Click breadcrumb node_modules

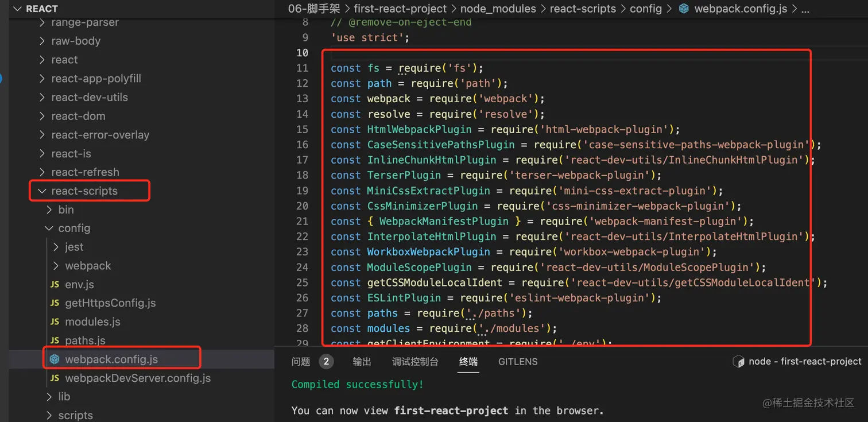(498, 9)
